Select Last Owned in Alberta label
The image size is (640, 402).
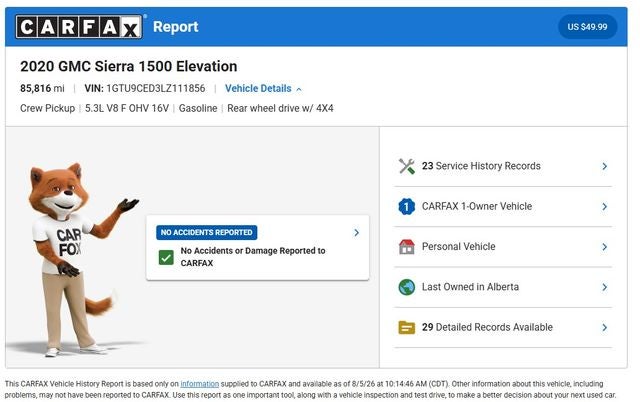tap(470, 287)
